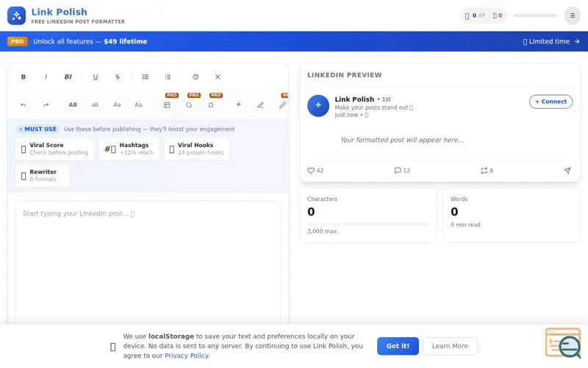Undo the last edit
This screenshot has width=588, height=368.
coord(24,105)
